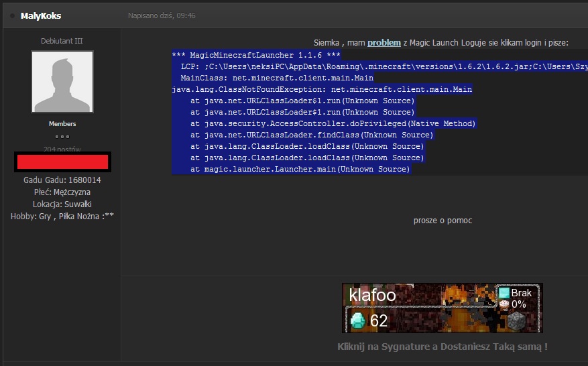Image resolution: width=588 pixels, height=366 pixels.
Task: Click the java.lang.ClassNotFoundException line
Action: click(x=322, y=89)
